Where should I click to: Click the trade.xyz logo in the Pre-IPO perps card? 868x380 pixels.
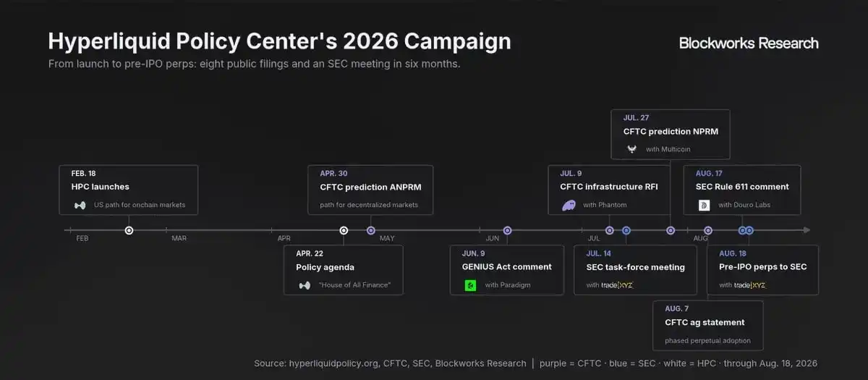point(750,285)
